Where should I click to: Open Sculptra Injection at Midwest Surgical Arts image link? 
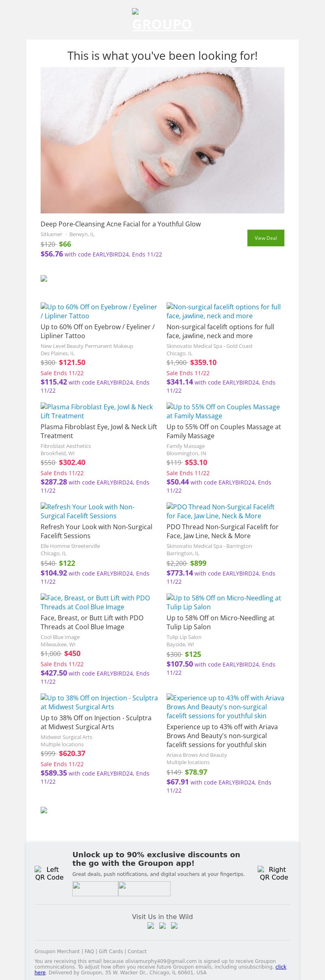[99, 702]
